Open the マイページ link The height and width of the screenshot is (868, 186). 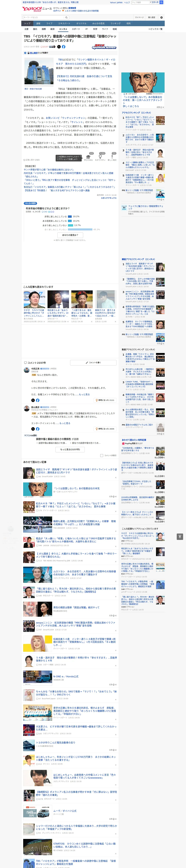139,17
